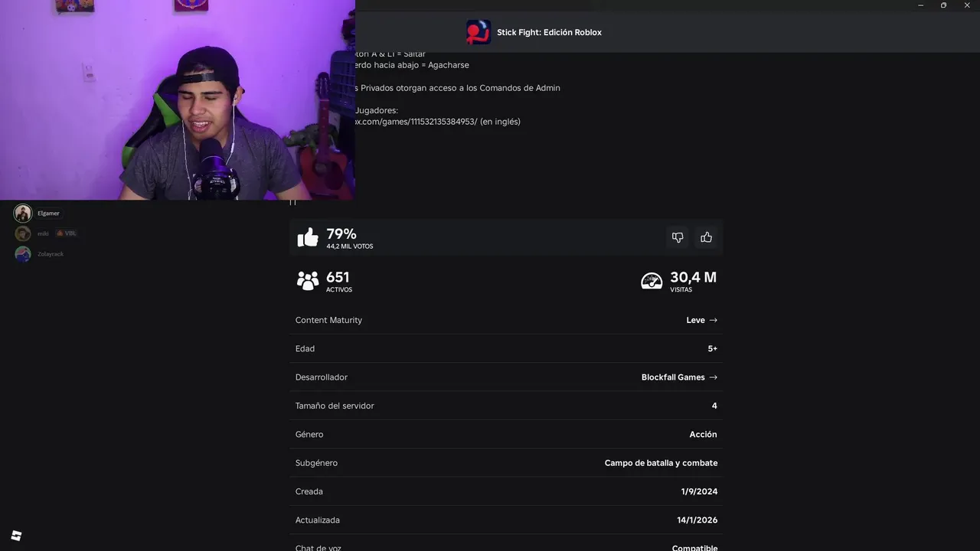This screenshot has width=980, height=551.
Task: Click the large filled thumbs up next to 79%
Action: click(308, 237)
